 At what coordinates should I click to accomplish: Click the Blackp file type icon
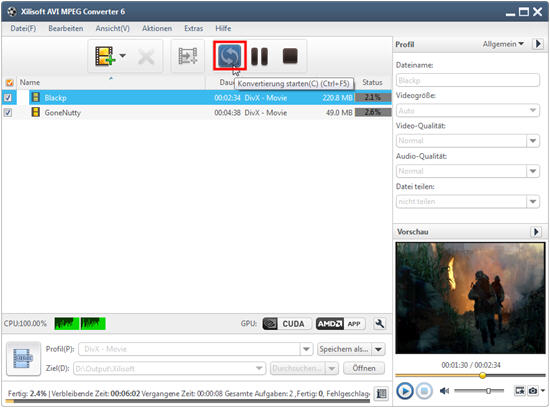click(x=35, y=97)
